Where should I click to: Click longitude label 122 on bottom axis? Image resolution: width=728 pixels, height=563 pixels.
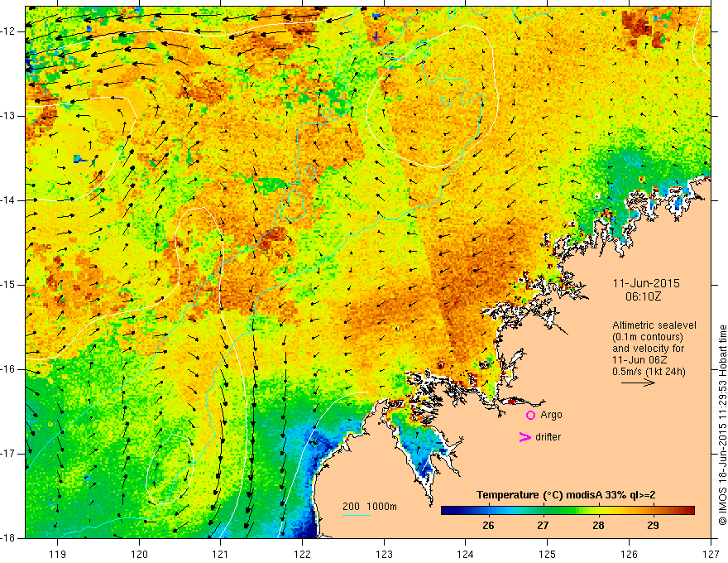(302, 554)
